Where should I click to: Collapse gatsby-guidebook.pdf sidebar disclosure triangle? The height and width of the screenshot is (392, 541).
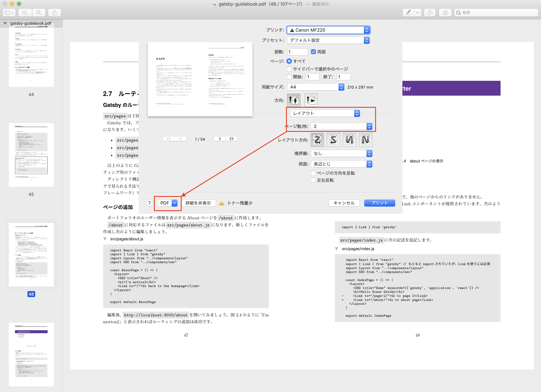click(5, 23)
